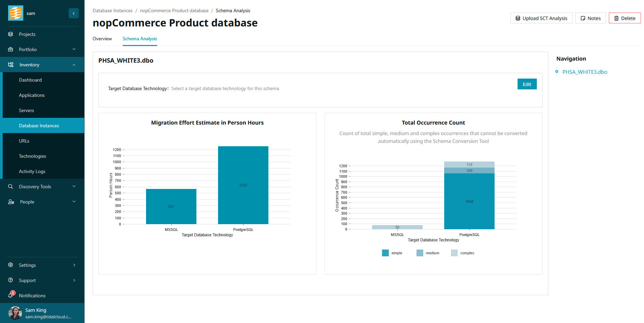Click the Support question mark icon
Image resolution: width=644 pixels, height=323 pixels.
[x=10, y=280]
